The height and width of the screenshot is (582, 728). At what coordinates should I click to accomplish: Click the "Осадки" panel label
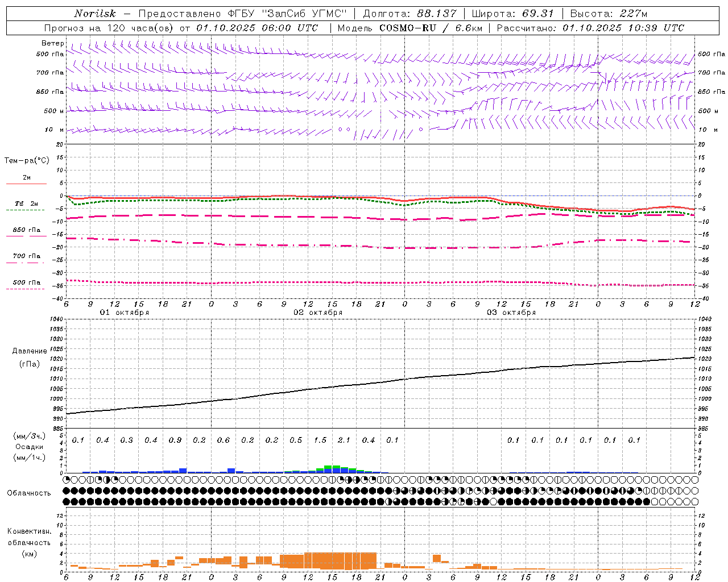point(30,447)
